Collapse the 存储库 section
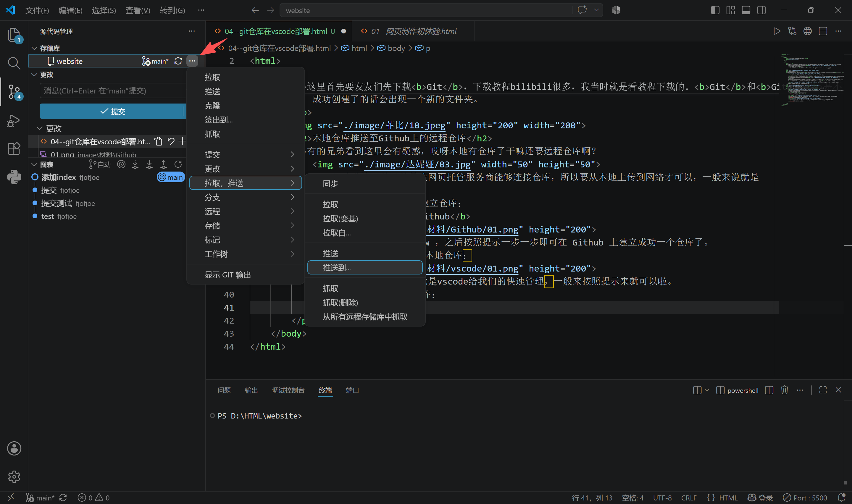Viewport: 852px width, 504px height. (x=34, y=48)
